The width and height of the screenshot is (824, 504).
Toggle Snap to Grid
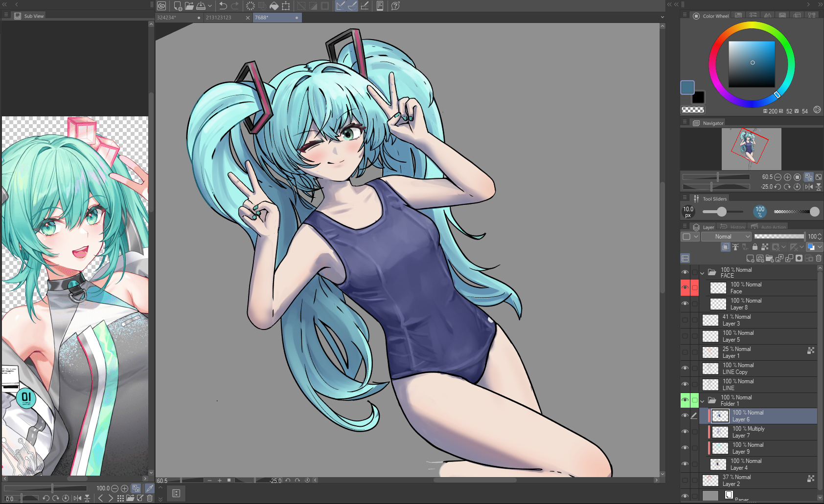(365, 6)
